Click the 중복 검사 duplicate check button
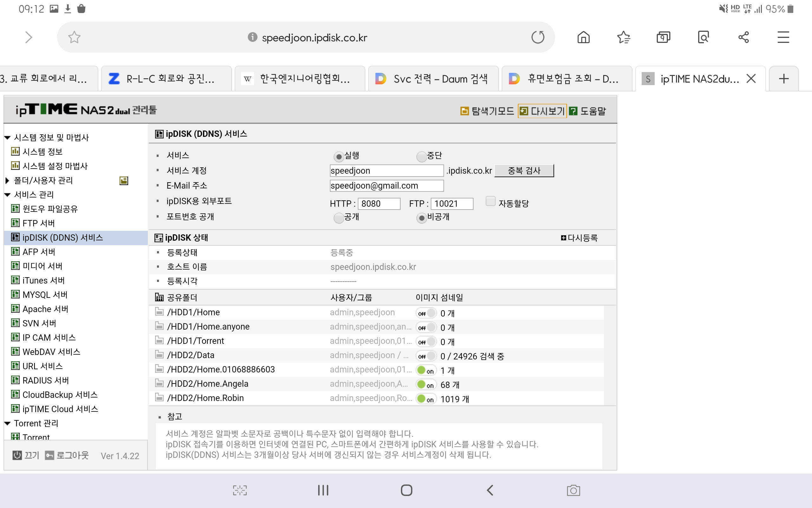Screen dimensions: 812x508 [524, 171]
